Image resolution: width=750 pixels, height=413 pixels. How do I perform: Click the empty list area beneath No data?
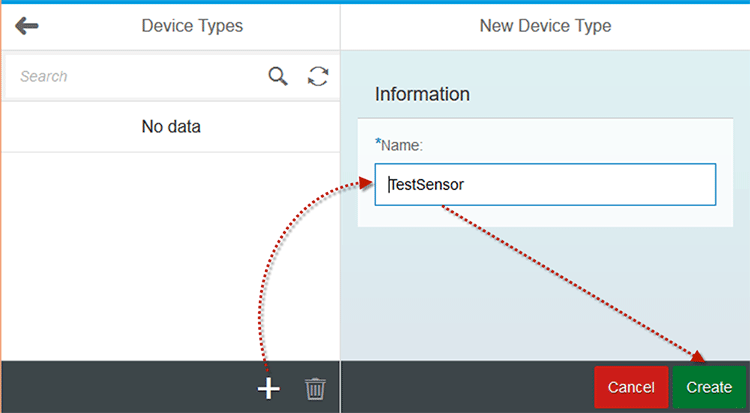[x=171, y=257]
